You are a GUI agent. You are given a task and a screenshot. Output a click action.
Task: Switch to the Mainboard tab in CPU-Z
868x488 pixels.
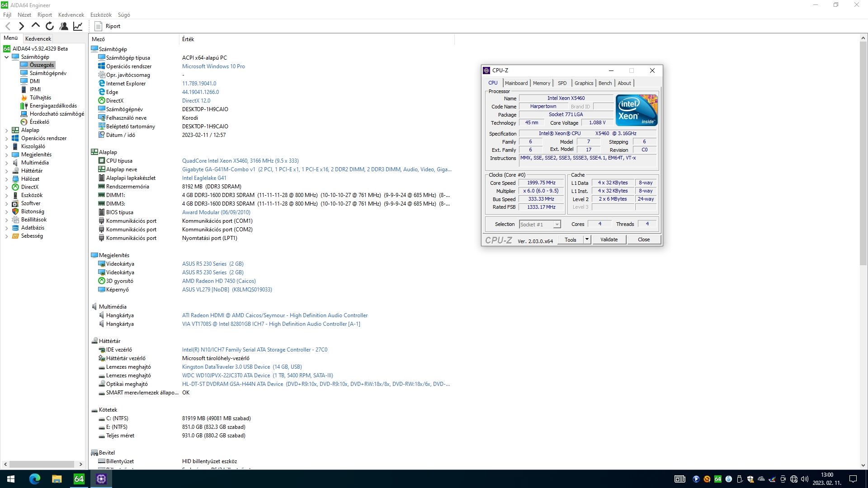click(516, 83)
